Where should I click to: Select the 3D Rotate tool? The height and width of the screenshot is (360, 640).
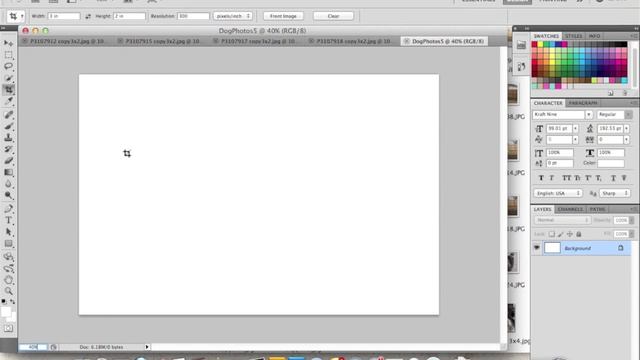(8, 257)
